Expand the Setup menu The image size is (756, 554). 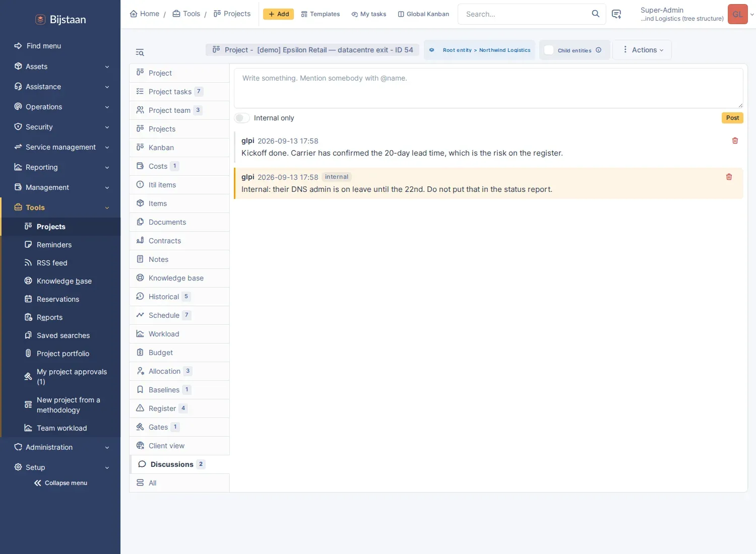60,467
